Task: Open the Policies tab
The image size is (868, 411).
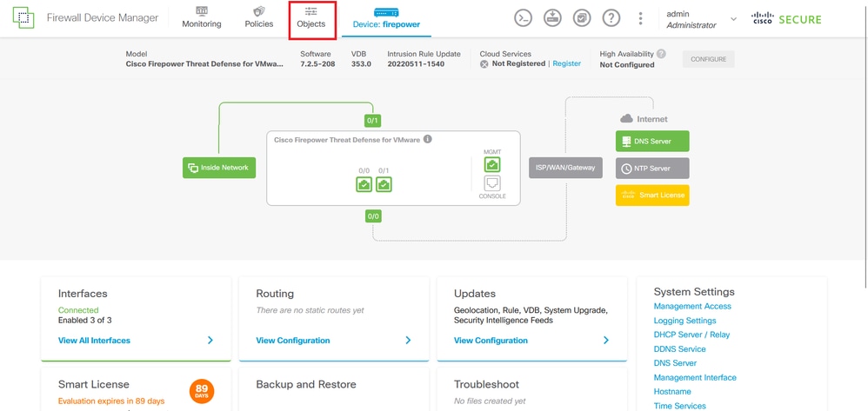Action: coord(259,17)
